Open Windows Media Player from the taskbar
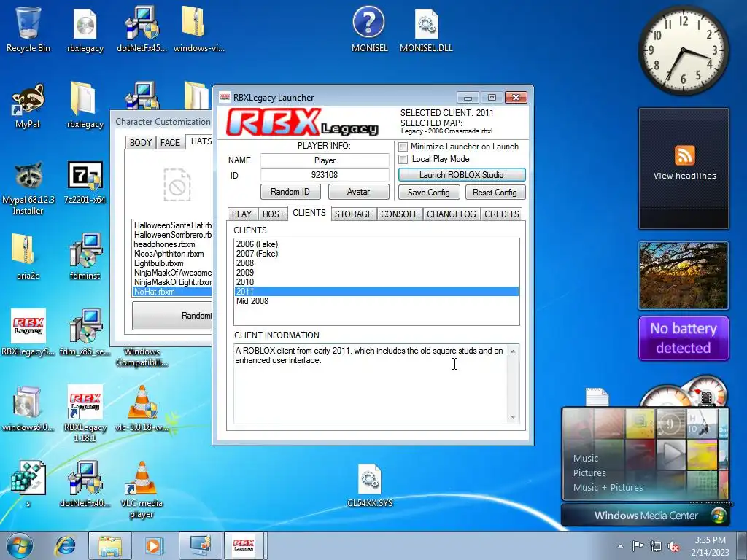This screenshot has height=560, width=747. [153, 545]
